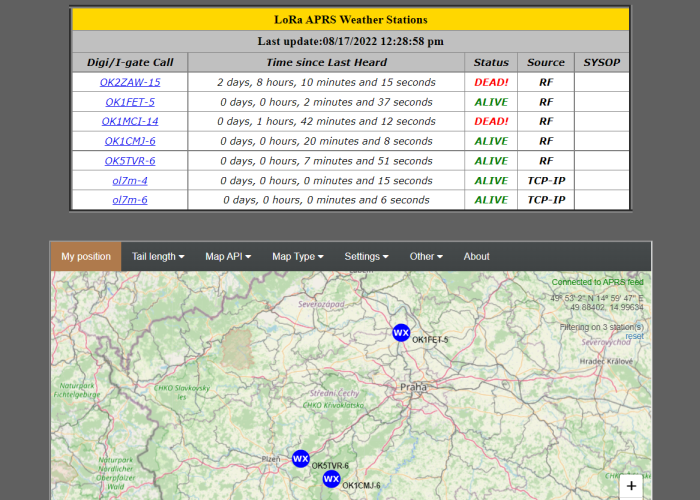Click the reset filter link on map
Viewport: 700px width, 500px height.
point(634,336)
